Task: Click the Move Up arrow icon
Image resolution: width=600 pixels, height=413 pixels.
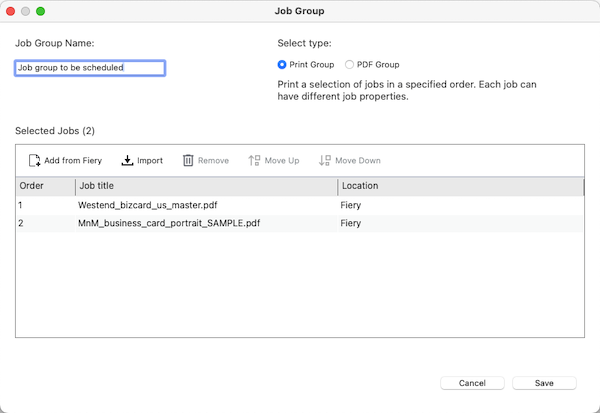Action: (254, 160)
